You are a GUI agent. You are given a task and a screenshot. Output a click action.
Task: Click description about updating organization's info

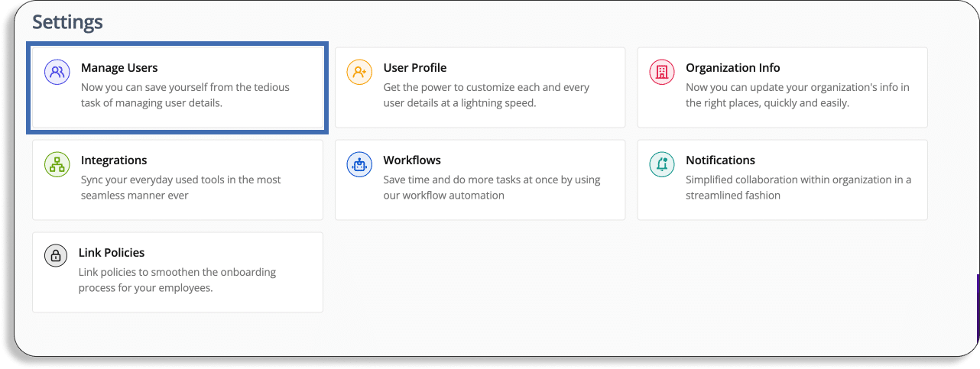(x=797, y=95)
